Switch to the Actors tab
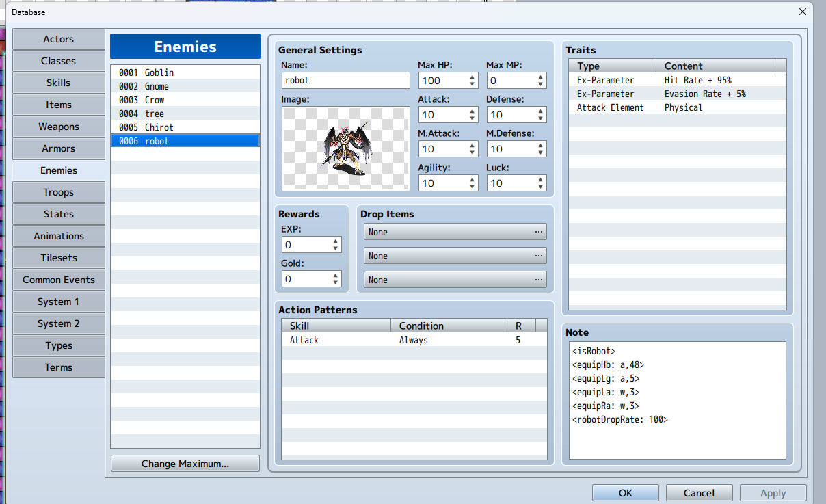The height and width of the screenshot is (504, 826). coord(59,39)
